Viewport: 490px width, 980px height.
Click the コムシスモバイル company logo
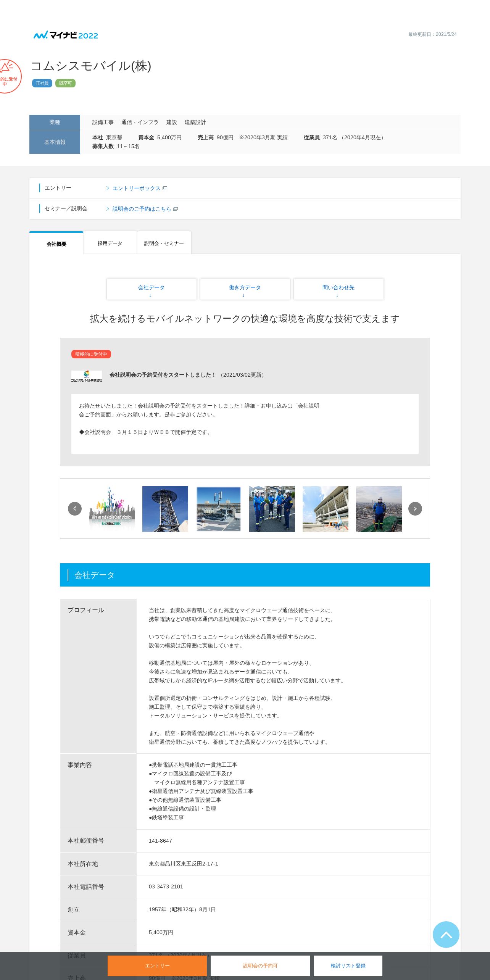[87, 376]
